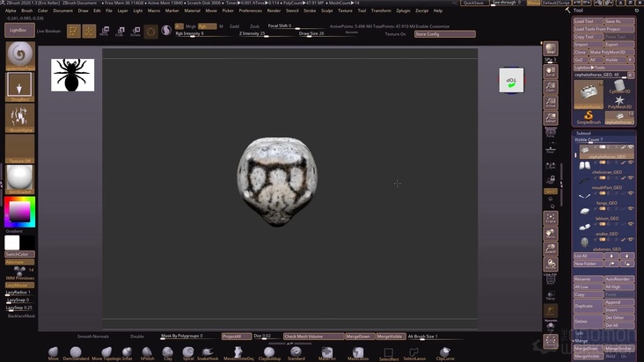Toggle visibility of endite_GEO subtool
The width and height of the screenshot is (644, 362).
(x=631, y=224)
